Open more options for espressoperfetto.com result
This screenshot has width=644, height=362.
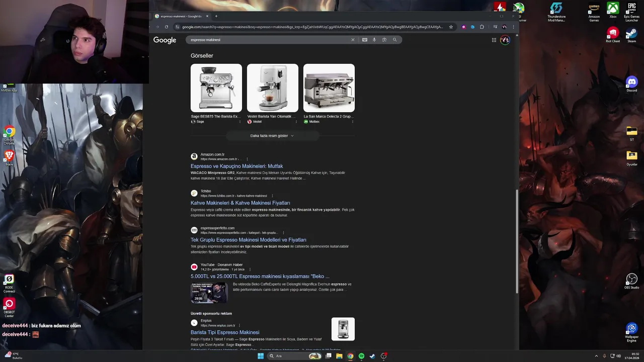coord(283,233)
